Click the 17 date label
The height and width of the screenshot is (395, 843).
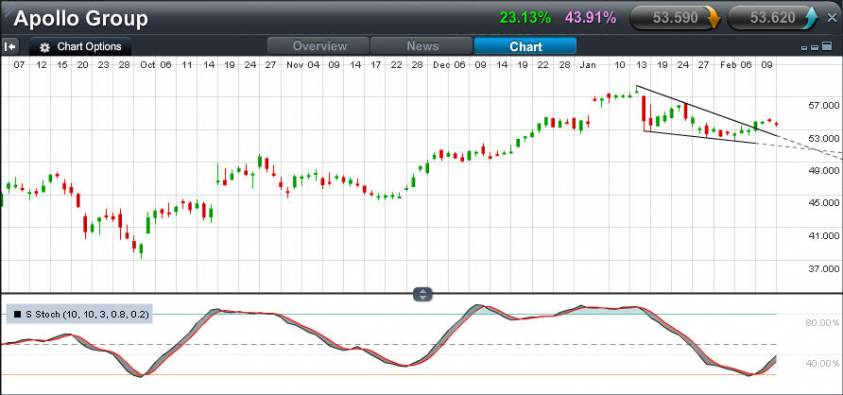click(376, 64)
